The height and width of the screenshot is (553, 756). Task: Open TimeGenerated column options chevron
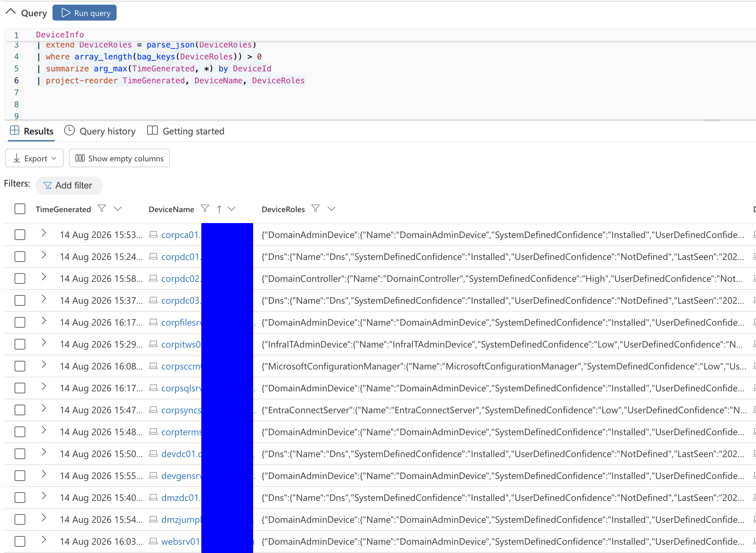coord(118,209)
